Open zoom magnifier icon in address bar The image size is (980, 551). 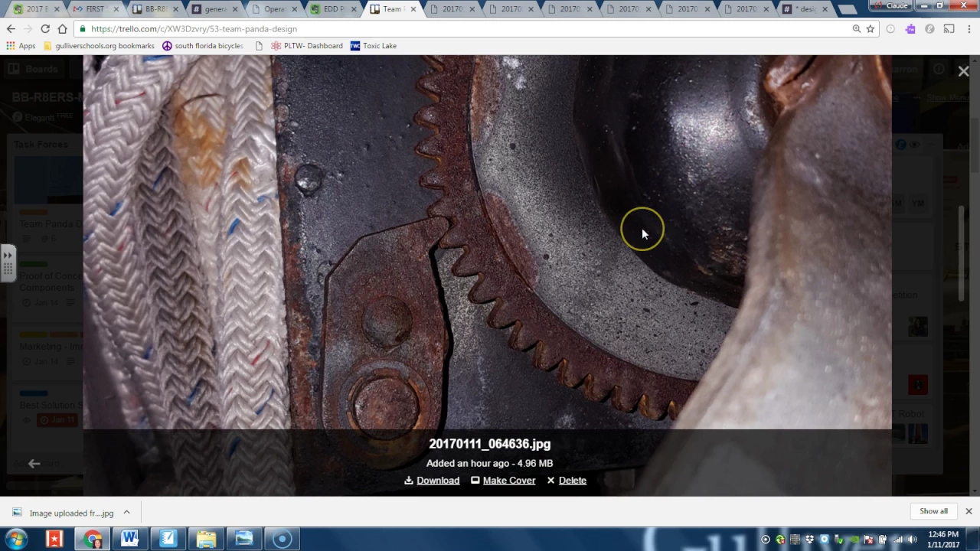857,29
